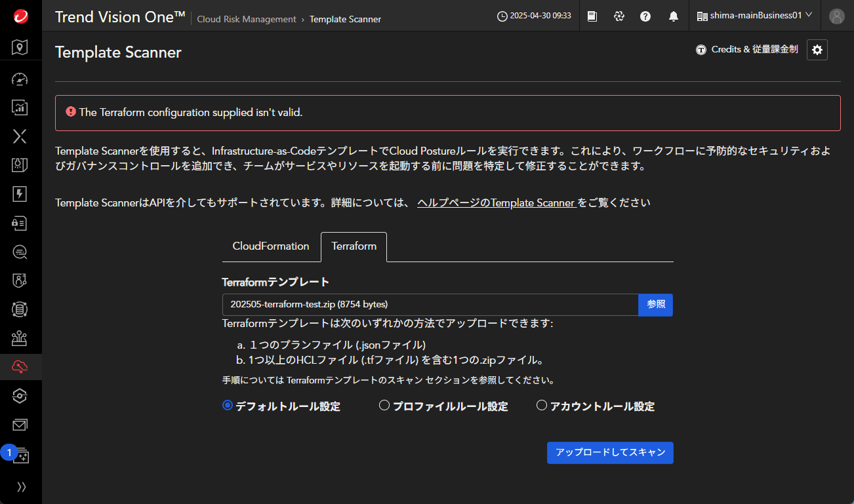Click the Terraform template file input field

430,305
